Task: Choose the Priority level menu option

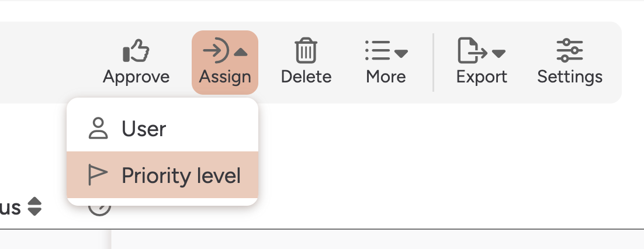Action: (x=181, y=175)
